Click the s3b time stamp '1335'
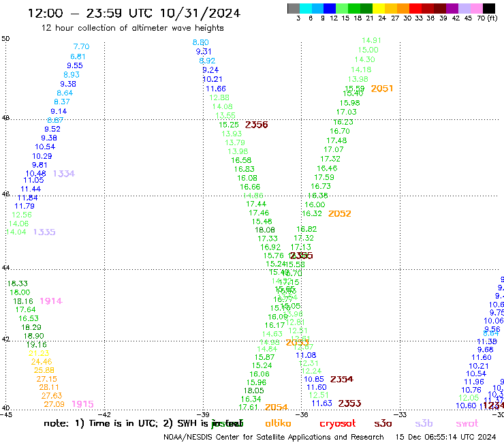Screen dimensions: 504x443 [44, 232]
